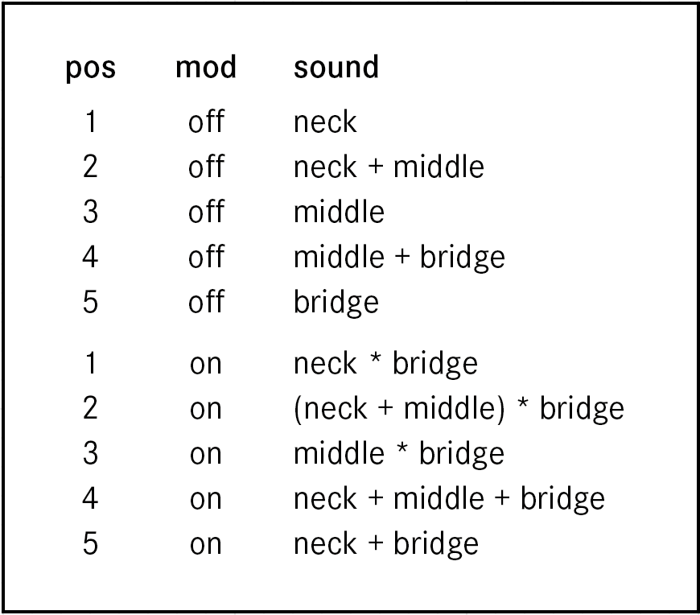Click position number 2 with mod off

pyautogui.click(x=90, y=167)
